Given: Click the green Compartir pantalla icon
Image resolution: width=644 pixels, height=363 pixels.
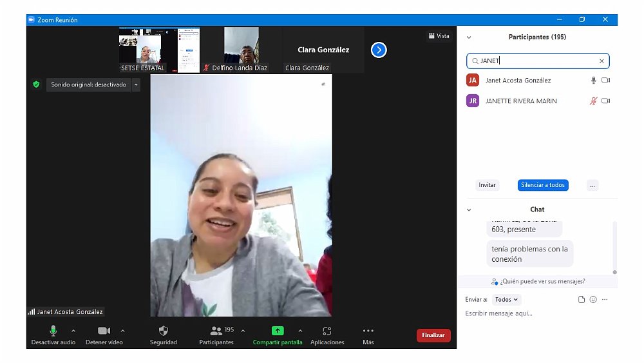Looking at the screenshot, I should click(x=278, y=331).
